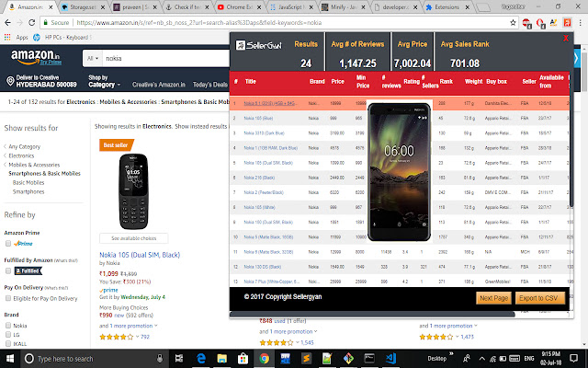This screenshot has width=588, height=368.
Task: Launch Microsoft Edge from the taskbar
Action: pos(201,359)
